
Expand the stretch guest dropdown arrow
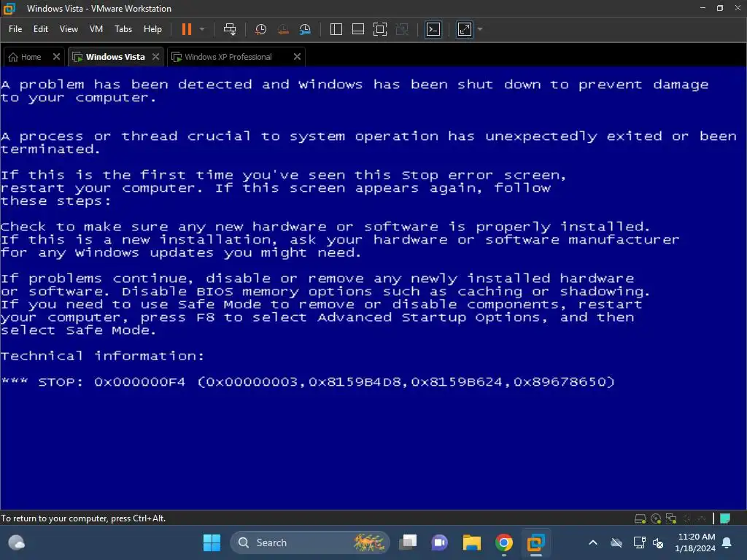pos(480,29)
